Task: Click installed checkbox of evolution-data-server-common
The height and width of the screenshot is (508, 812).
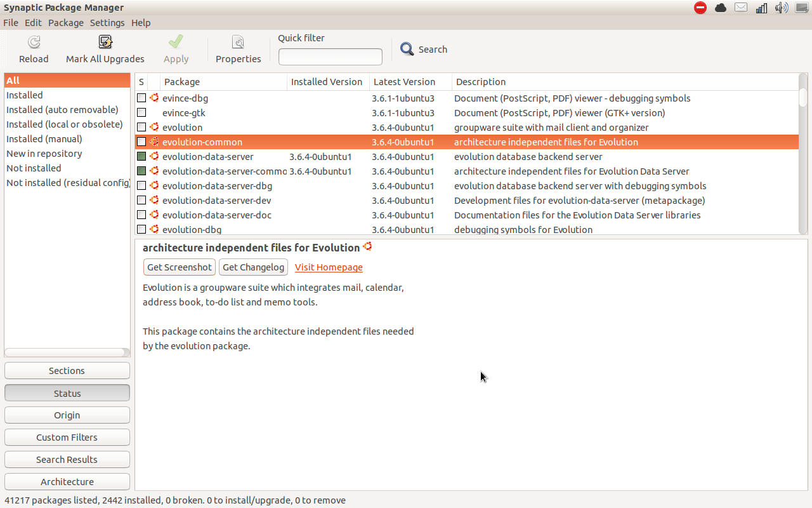Action: point(141,171)
